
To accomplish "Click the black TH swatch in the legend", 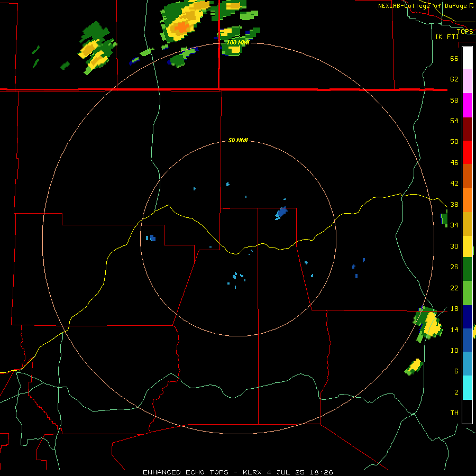I will (x=467, y=411).
